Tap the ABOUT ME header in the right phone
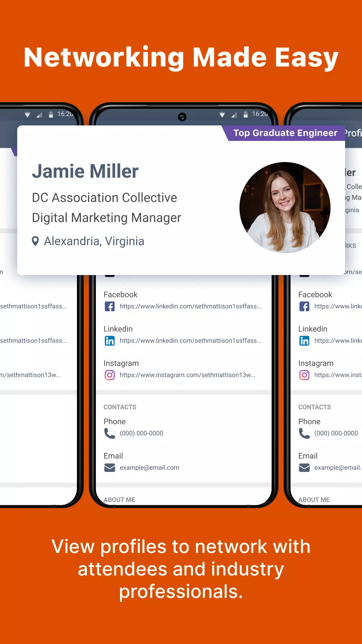This screenshot has width=362, height=644. 314,500
